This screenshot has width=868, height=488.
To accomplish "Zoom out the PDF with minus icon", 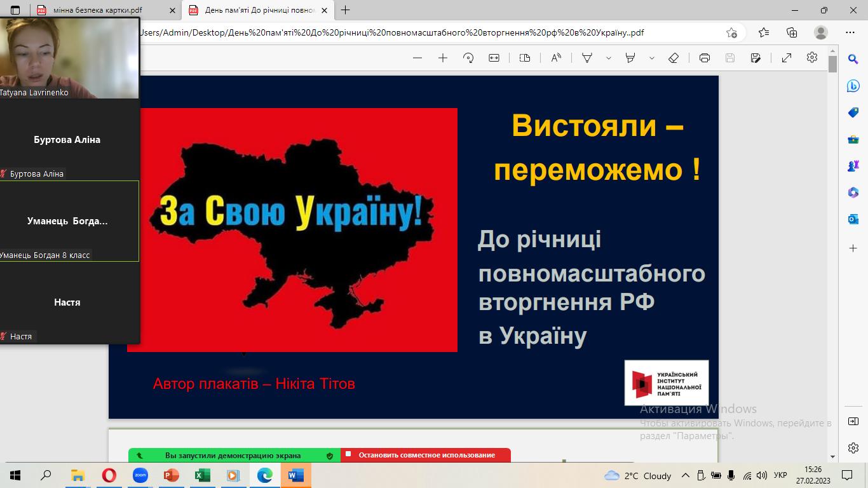I will 417,58.
